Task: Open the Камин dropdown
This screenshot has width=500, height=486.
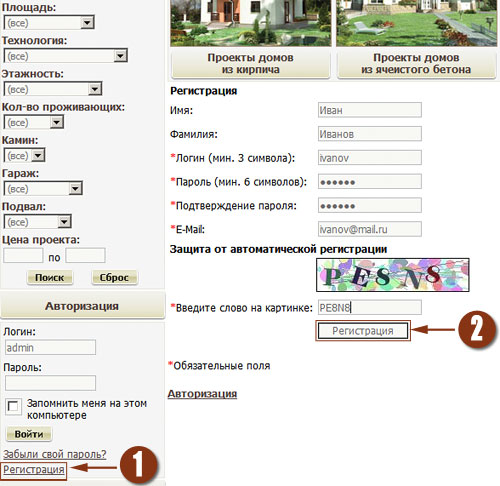Action: pos(24,155)
